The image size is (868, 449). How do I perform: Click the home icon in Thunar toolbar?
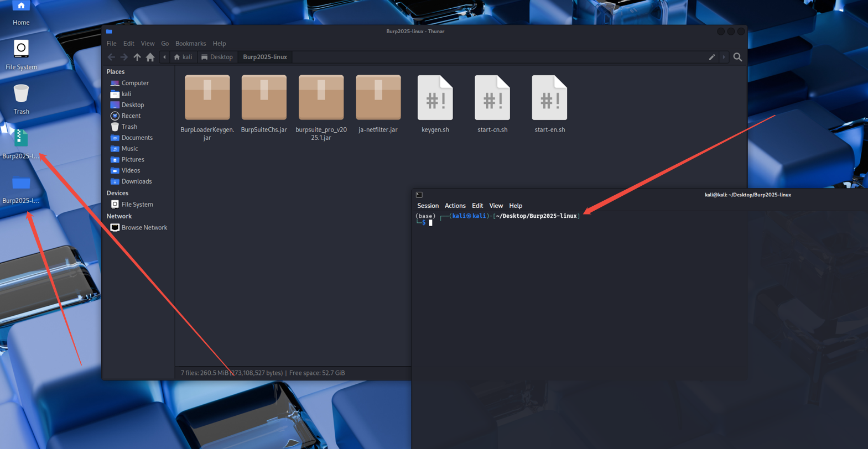(150, 57)
